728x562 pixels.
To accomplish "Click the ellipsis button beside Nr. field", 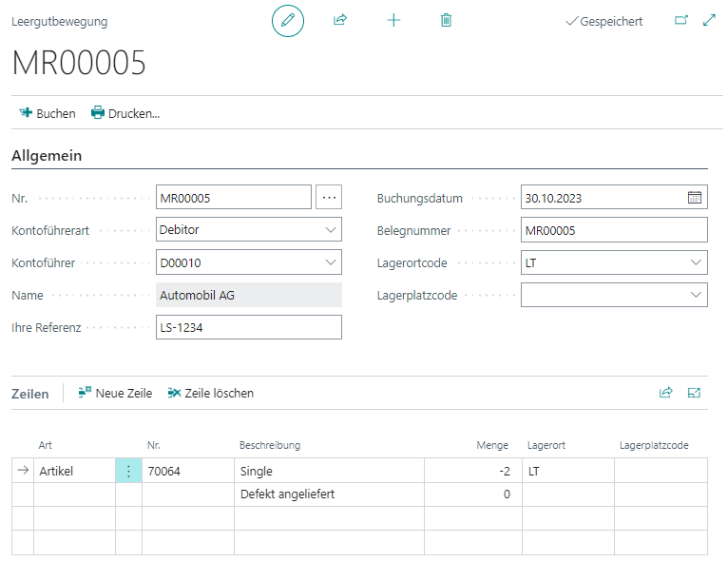I will coord(329,198).
